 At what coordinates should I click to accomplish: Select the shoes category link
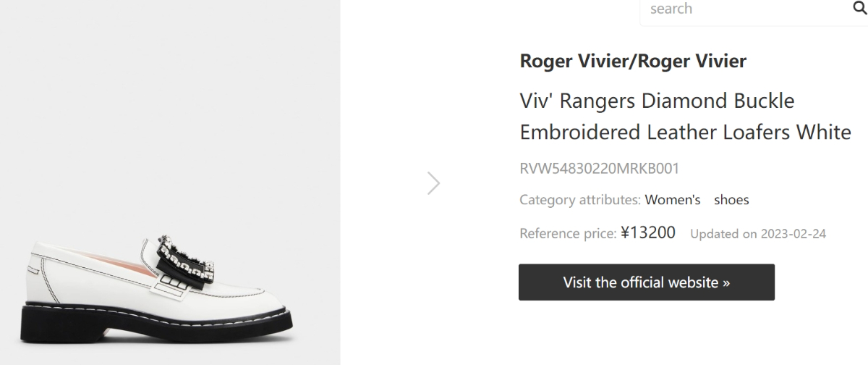click(x=731, y=200)
